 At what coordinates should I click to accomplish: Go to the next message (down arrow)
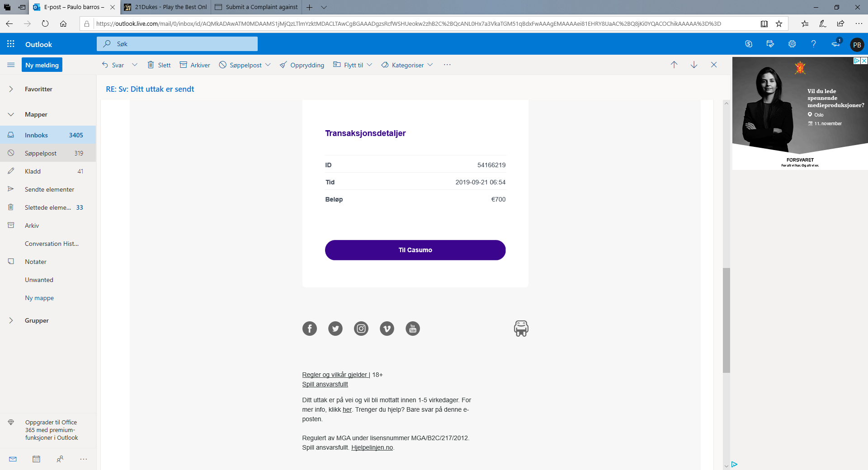point(694,65)
